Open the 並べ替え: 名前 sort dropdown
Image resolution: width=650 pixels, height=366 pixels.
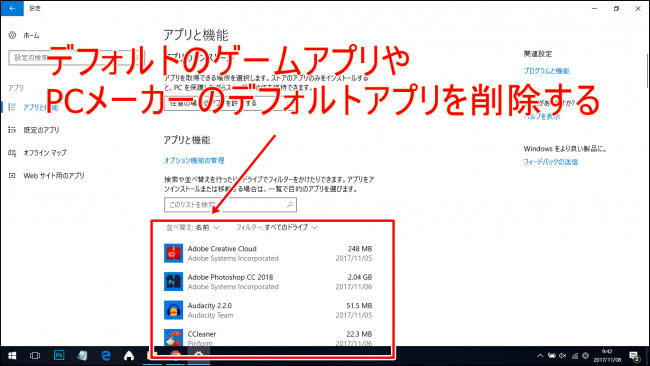(x=193, y=228)
